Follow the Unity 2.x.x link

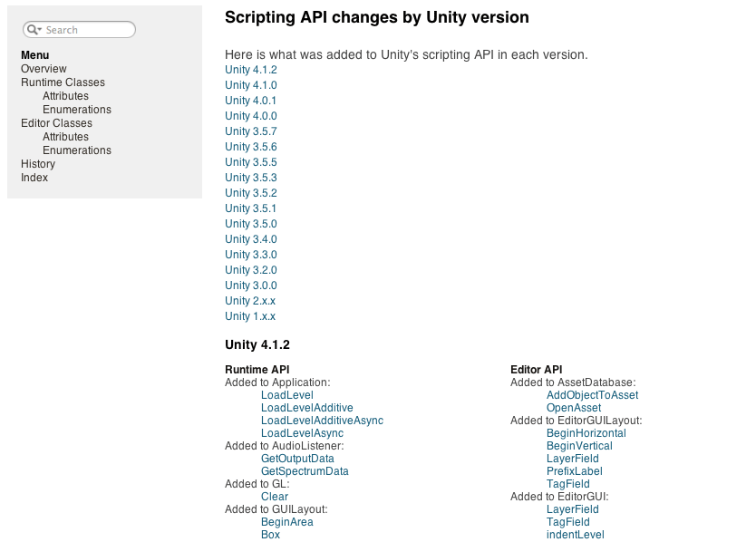(x=250, y=301)
